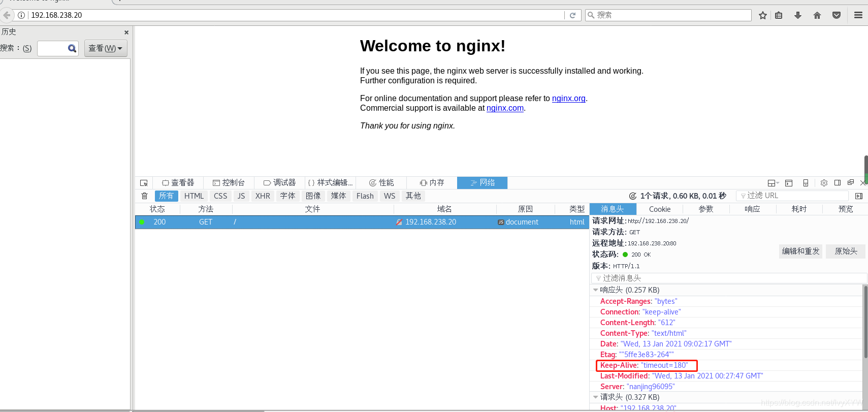Open the Cookie details tab
Image resolution: width=868 pixels, height=412 pixels.
click(x=660, y=209)
